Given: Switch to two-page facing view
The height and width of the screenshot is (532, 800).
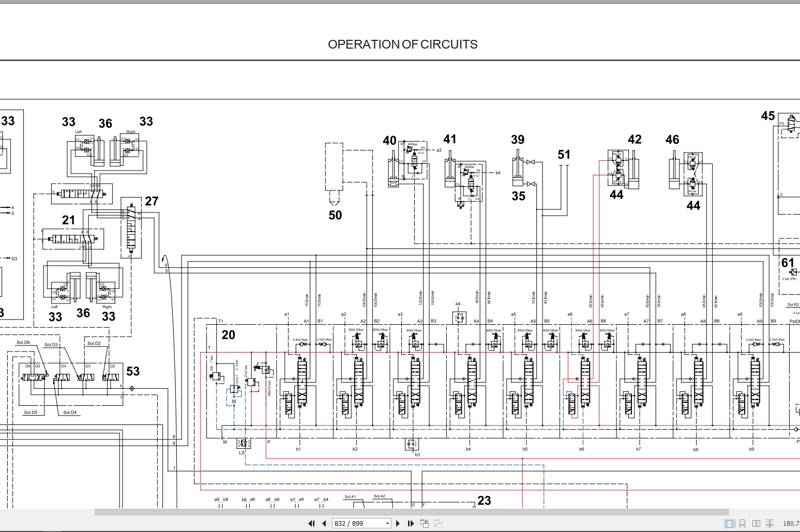Looking at the screenshot, I should coord(756,523).
